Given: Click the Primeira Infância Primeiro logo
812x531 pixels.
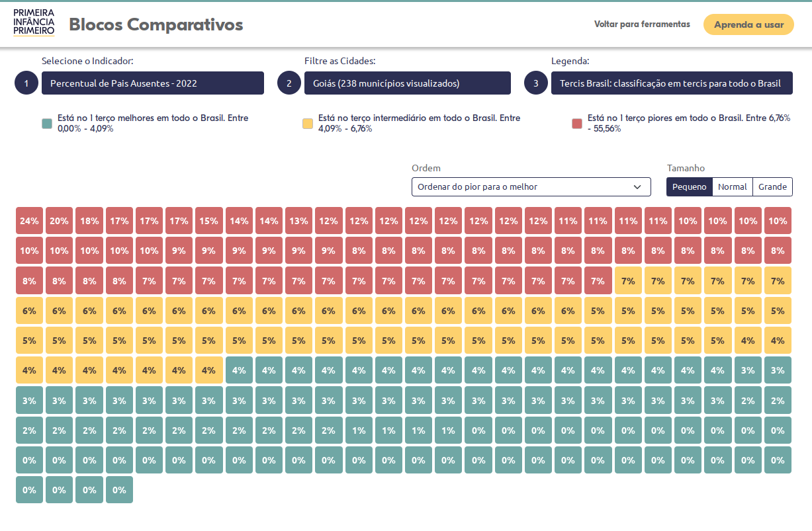Looking at the screenshot, I should tap(34, 23).
